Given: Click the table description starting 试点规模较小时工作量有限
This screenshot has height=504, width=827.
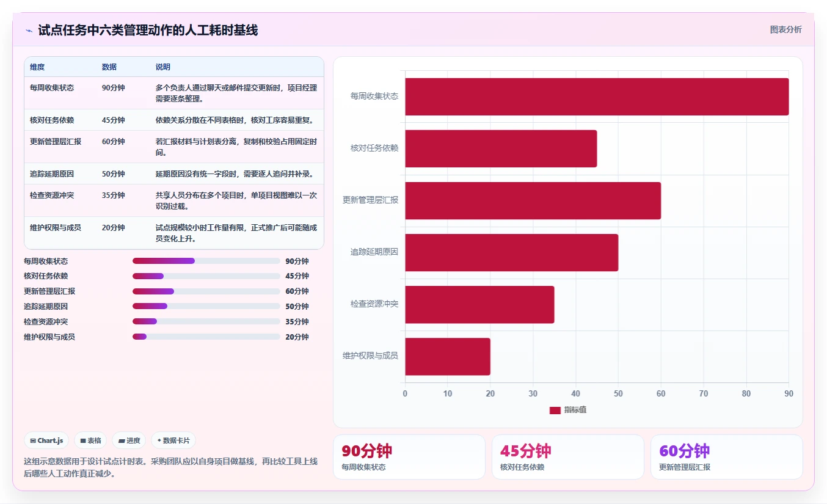Looking at the screenshot, I should point(236,233).
